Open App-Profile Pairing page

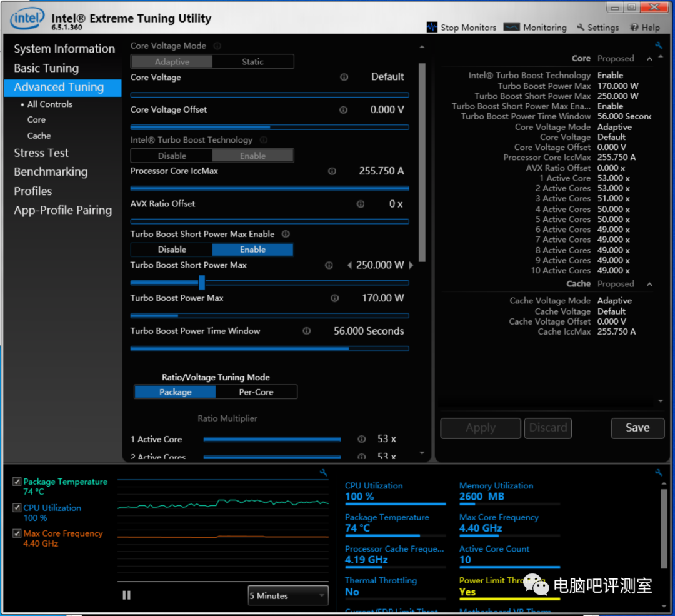[63, 210]
